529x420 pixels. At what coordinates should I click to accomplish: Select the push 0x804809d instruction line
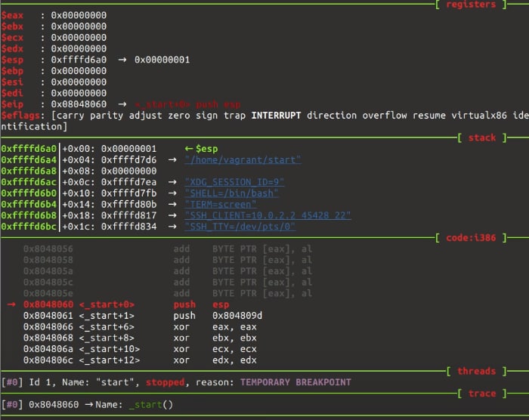click(x=143, y=316)
